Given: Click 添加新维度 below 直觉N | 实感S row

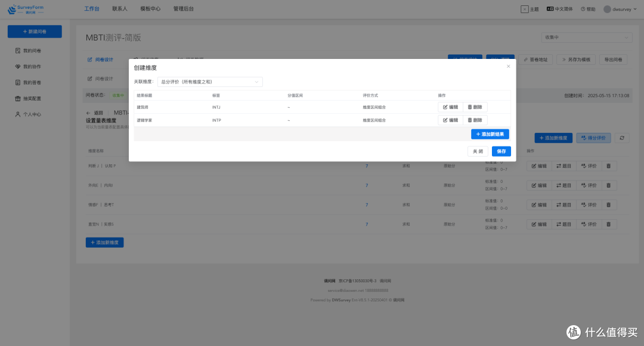Looking at the screenshot, I should tap(105, 242).
